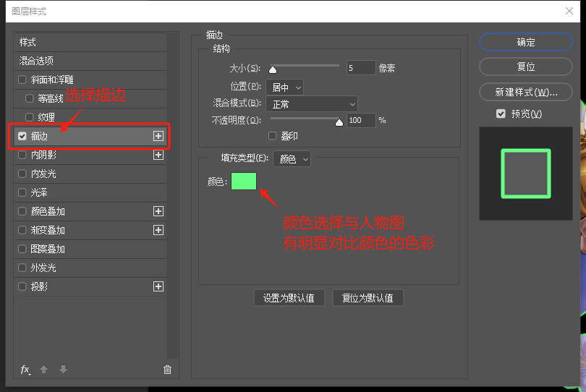Open the 位置 dropdown showing 居中
The width and height of the screenshot is (586, 392).
285,88
